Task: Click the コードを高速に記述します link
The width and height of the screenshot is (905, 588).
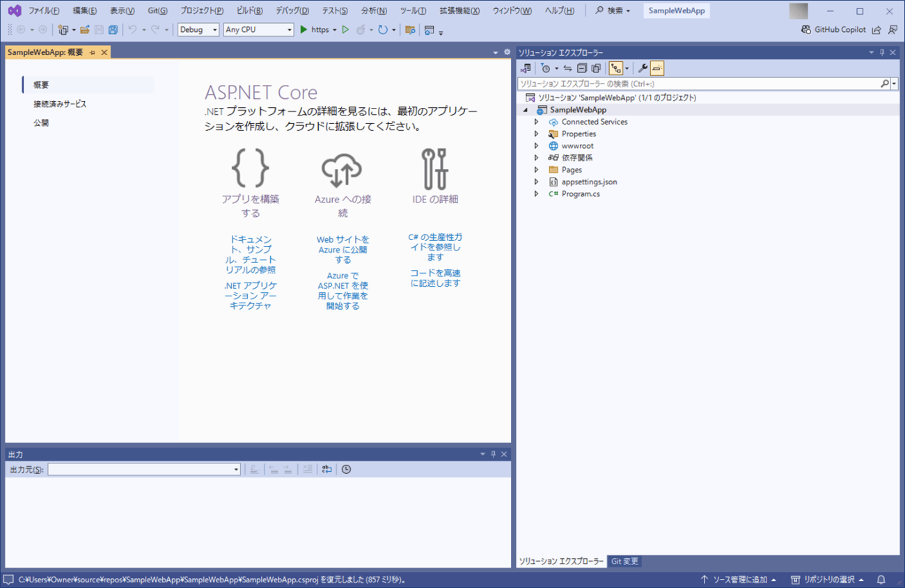Action: tap(435, 278)
